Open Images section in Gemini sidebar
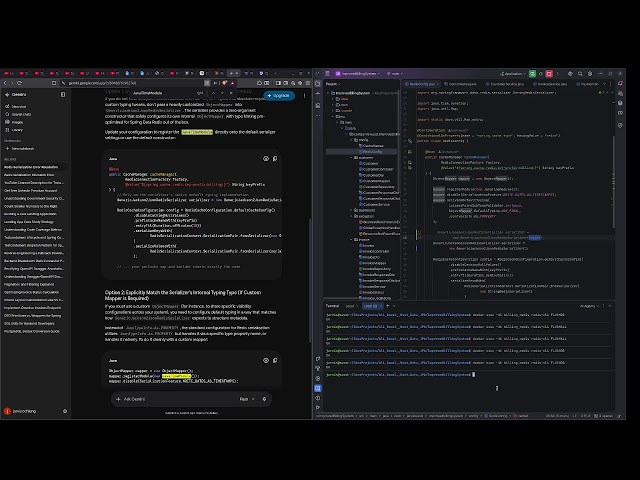This screenshot has height=480, width=640. (14, 122)
